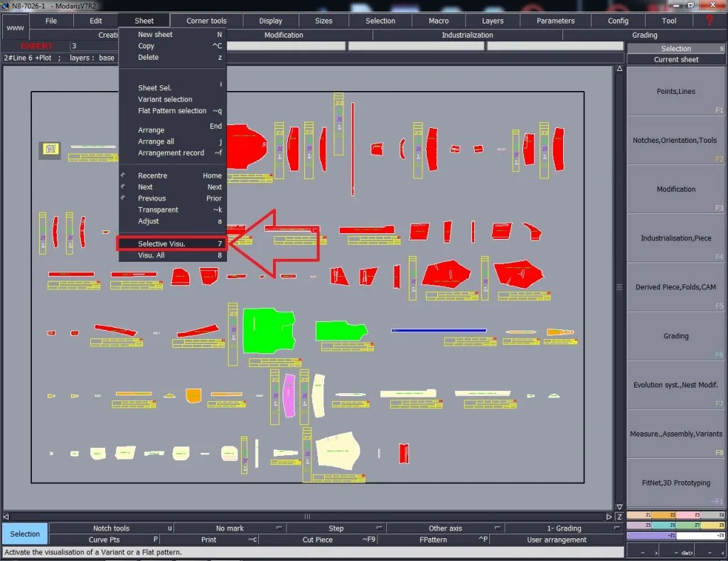Open the Display menu
Viewport: 728px width, 561px height.
271,21
